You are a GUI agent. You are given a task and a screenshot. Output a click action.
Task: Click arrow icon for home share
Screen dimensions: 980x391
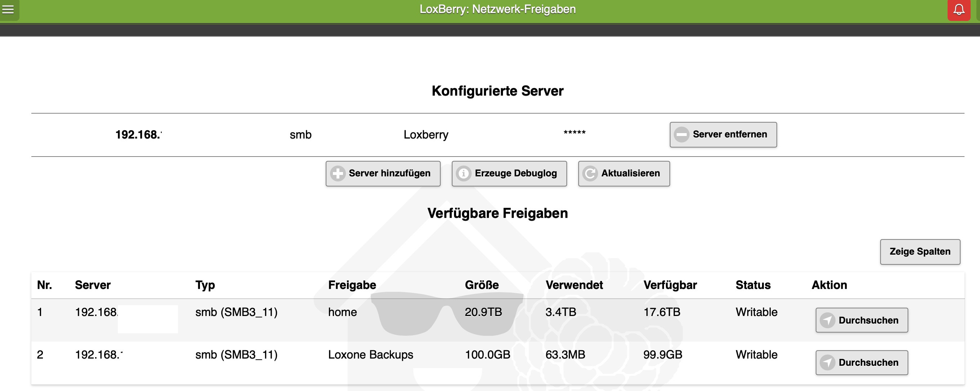pyautogui.click(x=828, y=320)
